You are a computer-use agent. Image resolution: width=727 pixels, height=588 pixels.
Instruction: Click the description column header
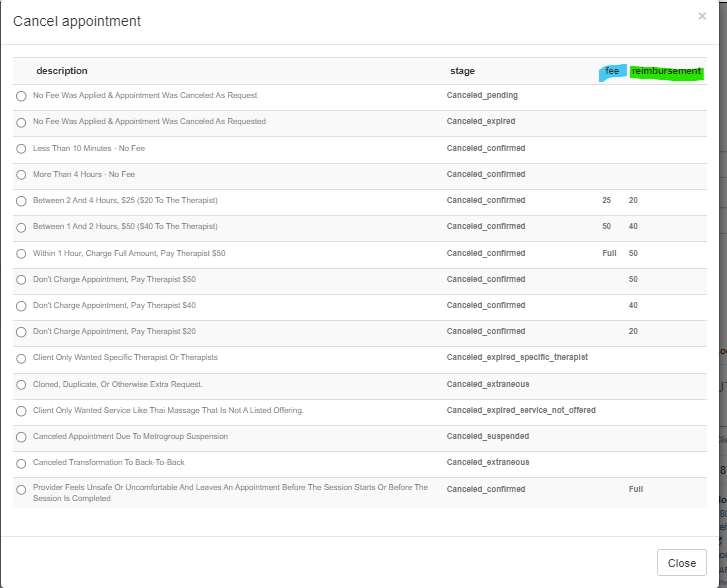click(x=62, y=71)
